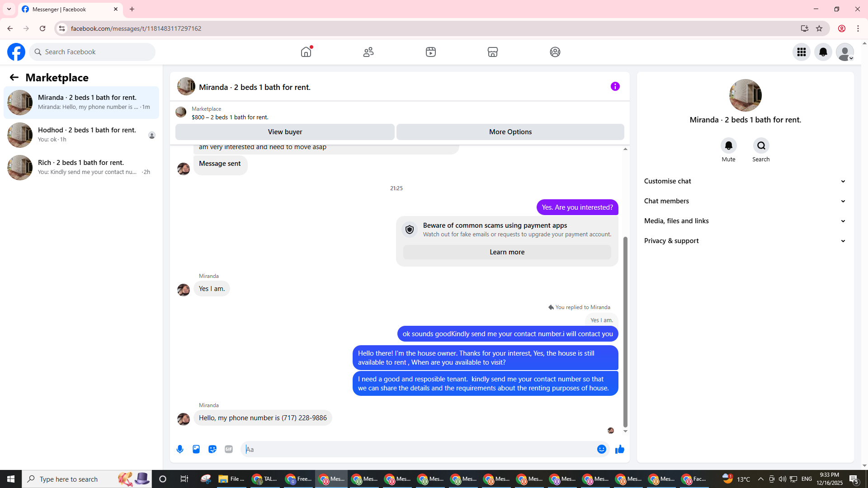868x488 pixels.
Task: Expand Privacy & support section
Action: [745, 241]
